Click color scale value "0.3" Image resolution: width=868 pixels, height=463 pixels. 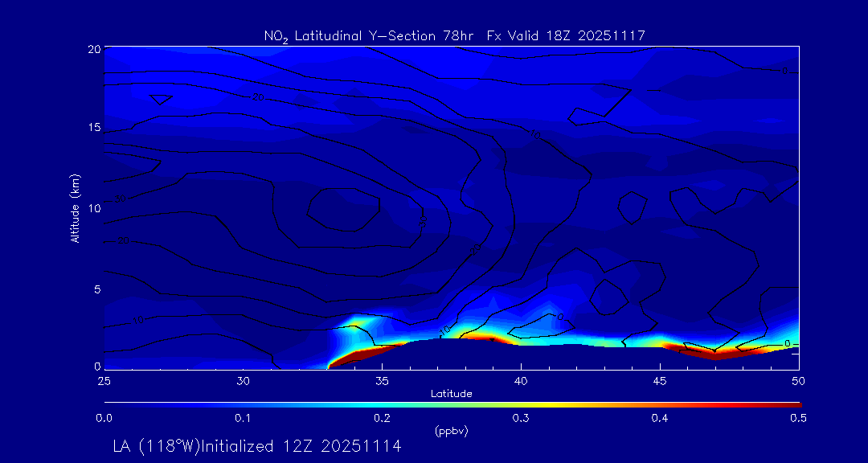pyautogui.click(x=521, y=419)
